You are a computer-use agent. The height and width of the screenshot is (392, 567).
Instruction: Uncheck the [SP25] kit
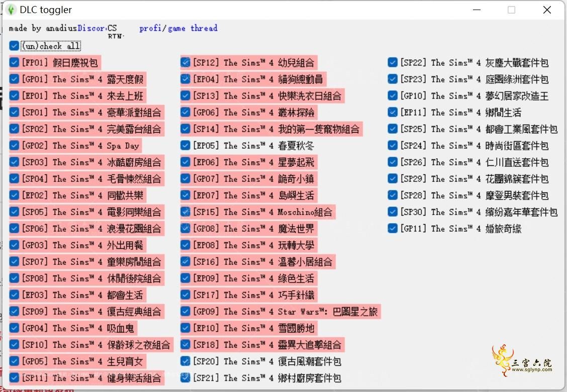393,129
